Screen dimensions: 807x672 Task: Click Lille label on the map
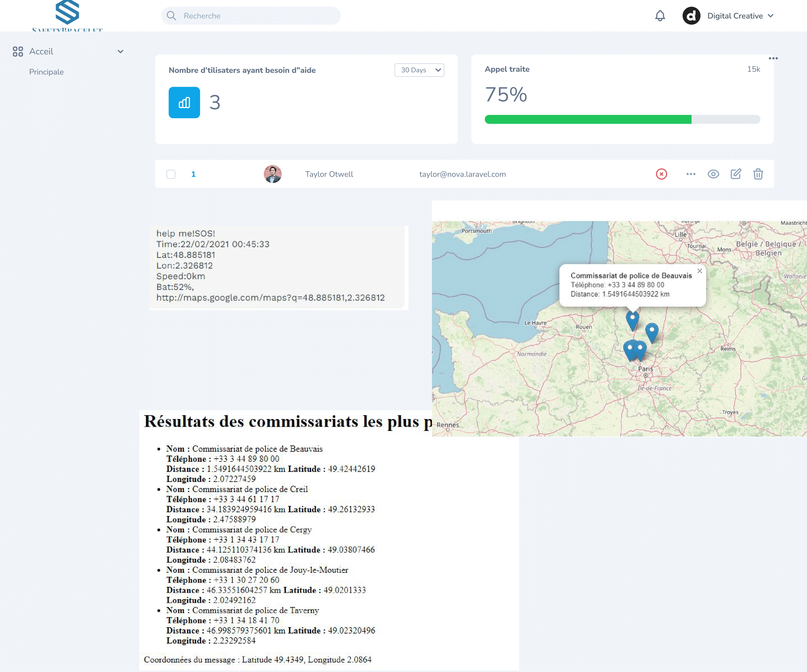(x=680, y=234)
